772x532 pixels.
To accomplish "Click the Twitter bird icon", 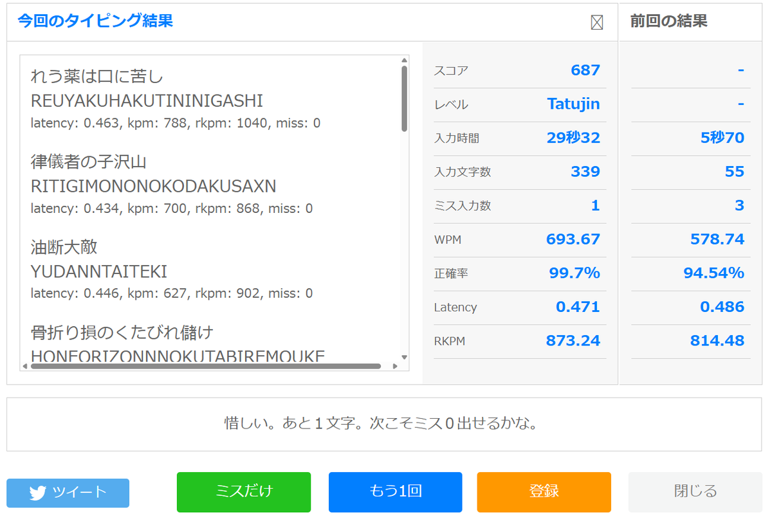I will 37,493.
